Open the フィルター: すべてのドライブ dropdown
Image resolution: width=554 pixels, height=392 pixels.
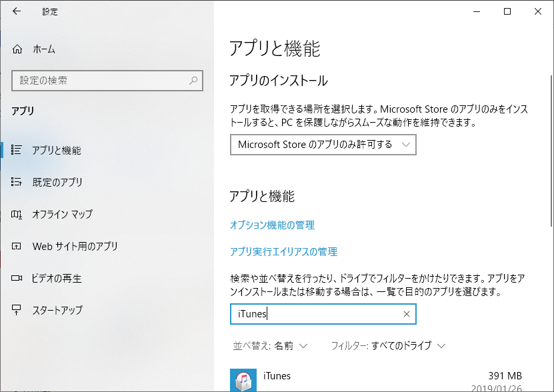click(388, 346)
